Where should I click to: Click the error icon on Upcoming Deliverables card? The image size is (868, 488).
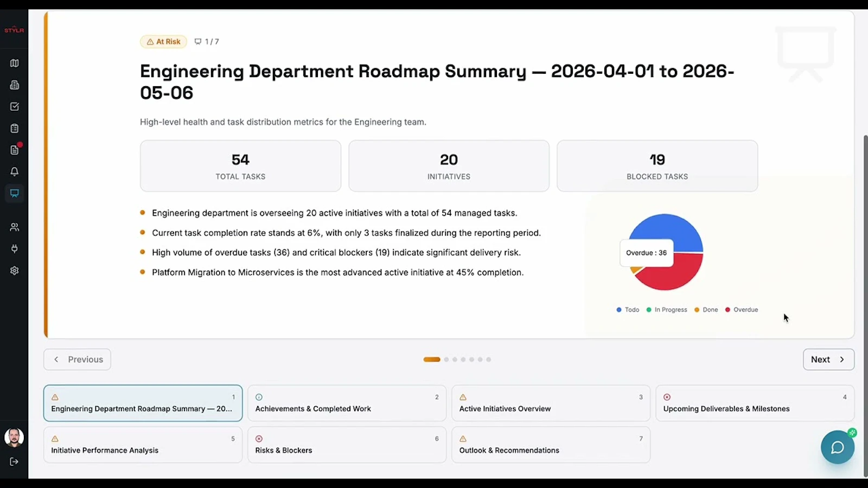point(667,397)
